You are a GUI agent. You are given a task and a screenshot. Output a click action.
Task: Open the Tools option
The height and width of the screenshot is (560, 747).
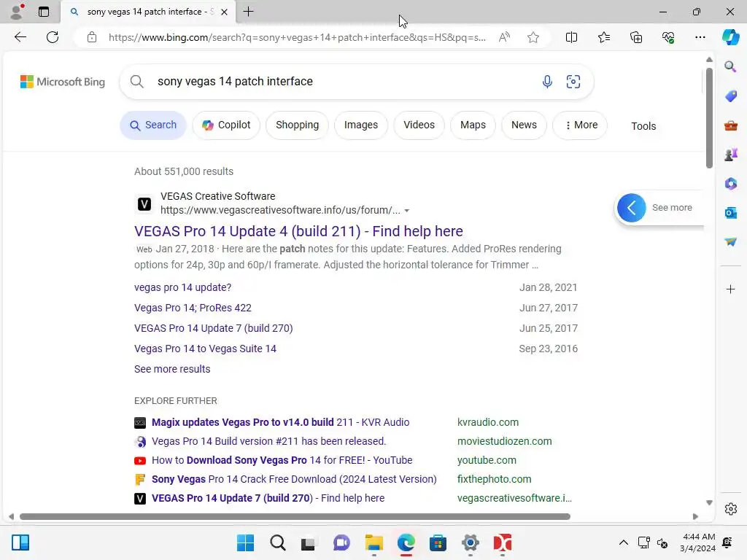click(643, 126)
